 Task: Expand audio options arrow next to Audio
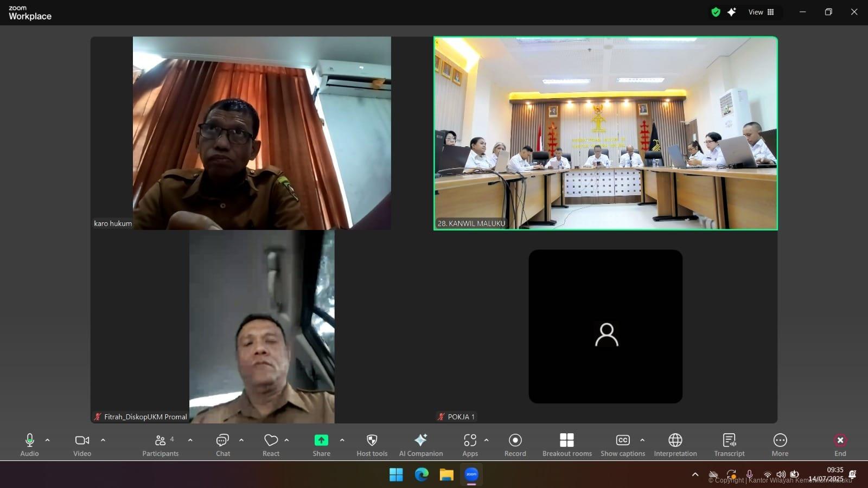(48, 440)
